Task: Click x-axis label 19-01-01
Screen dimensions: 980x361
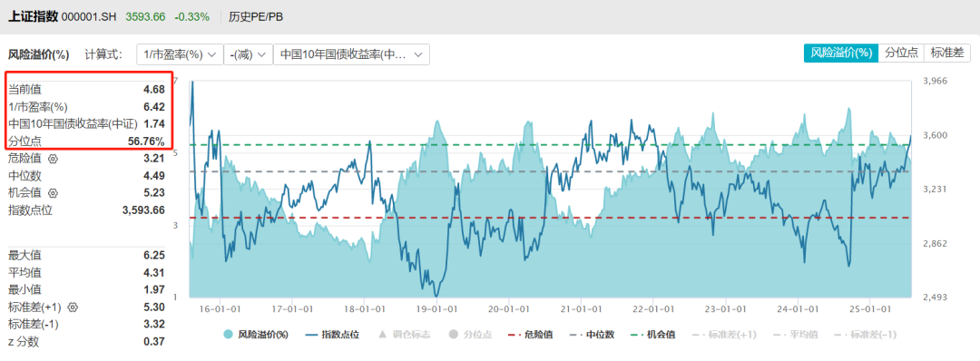Action: [x=436, y=309]
